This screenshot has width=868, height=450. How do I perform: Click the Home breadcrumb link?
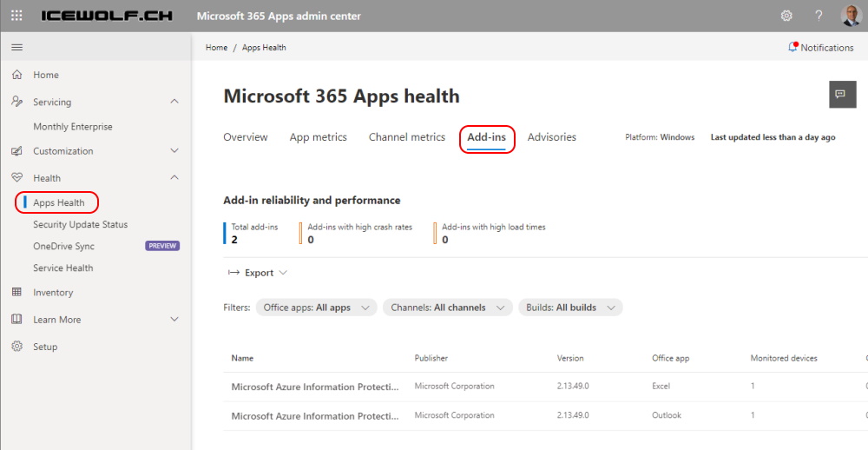point(216,48)
